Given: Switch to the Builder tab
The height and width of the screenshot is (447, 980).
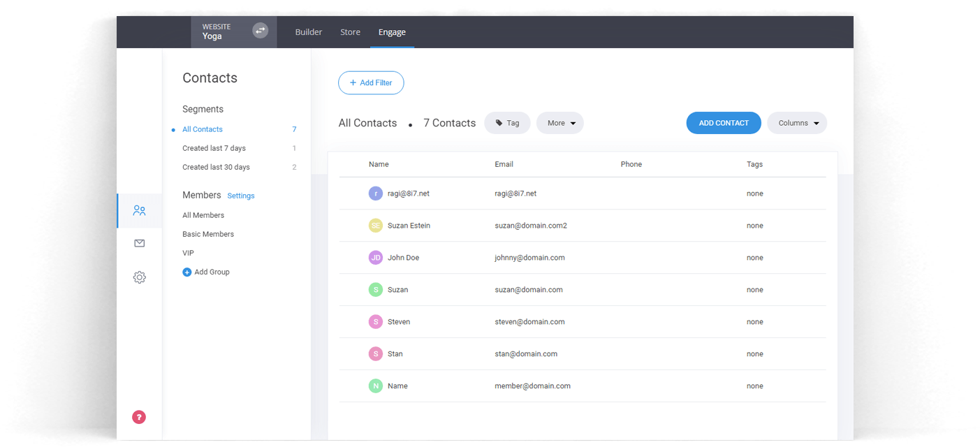Looking at the screenshot, I should pos(308,31).
